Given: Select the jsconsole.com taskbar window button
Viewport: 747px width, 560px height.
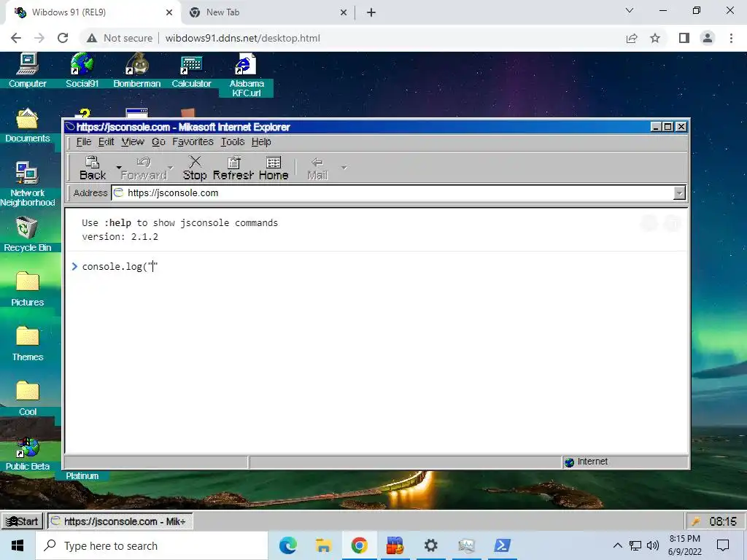Looking at the screenshot, I should (x=120, y=521).
